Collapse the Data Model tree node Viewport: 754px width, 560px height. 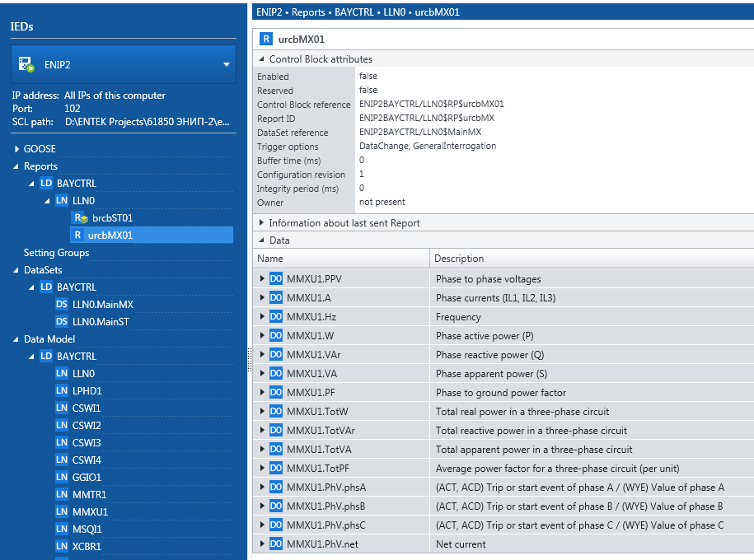[x=16, y=339]
